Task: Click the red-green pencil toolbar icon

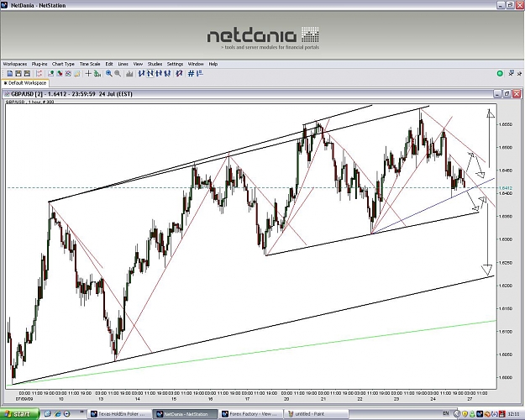Action: [60, 74]
